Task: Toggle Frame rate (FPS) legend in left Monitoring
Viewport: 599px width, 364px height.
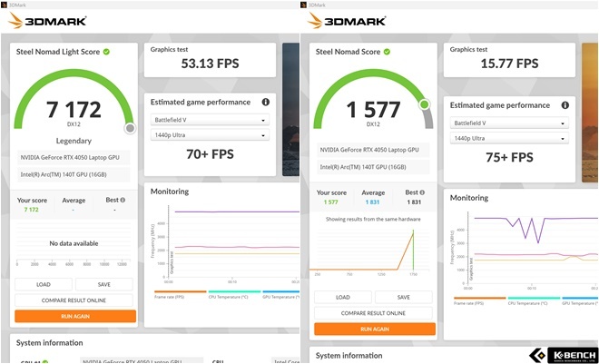Action: pos(180,294)
